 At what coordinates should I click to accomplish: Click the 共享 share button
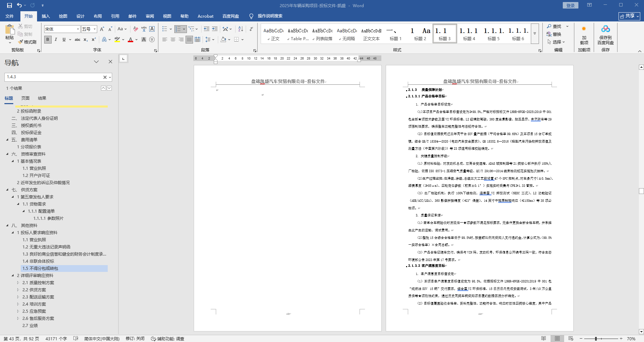629,16
